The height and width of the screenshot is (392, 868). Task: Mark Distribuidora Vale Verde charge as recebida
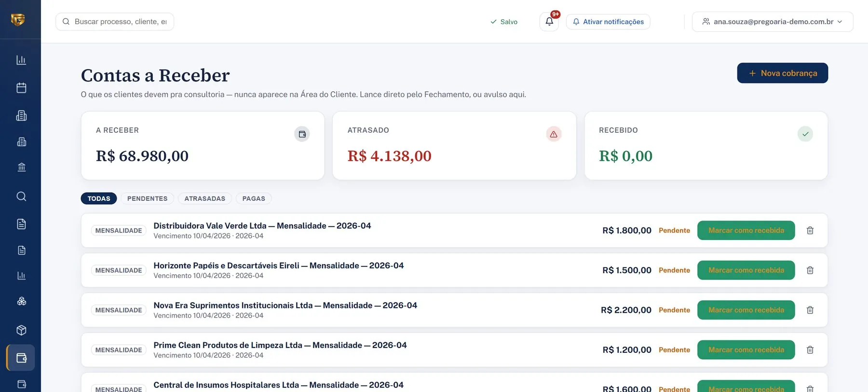(x=746, y=231)
